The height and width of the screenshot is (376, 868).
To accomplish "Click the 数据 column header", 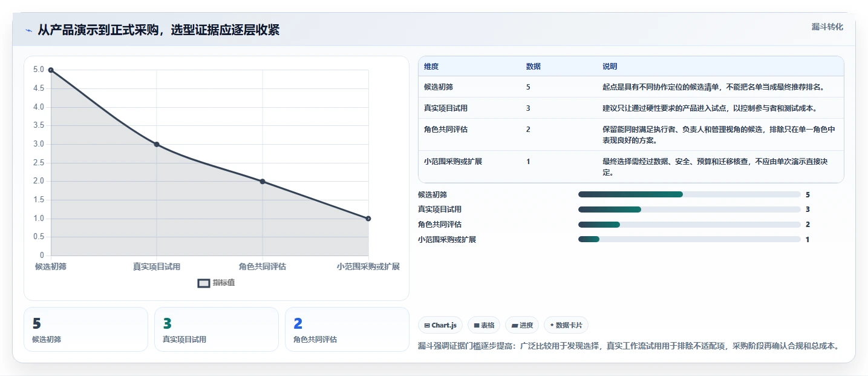I will coord(534,67).
